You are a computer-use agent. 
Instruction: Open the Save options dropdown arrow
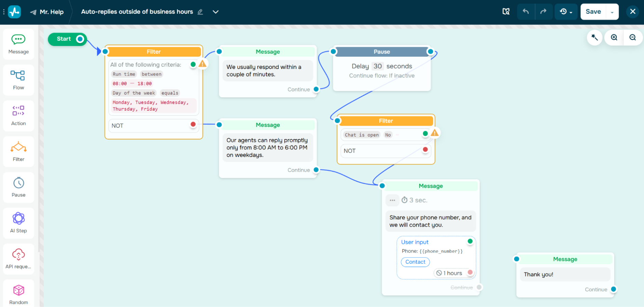(612, 12)
